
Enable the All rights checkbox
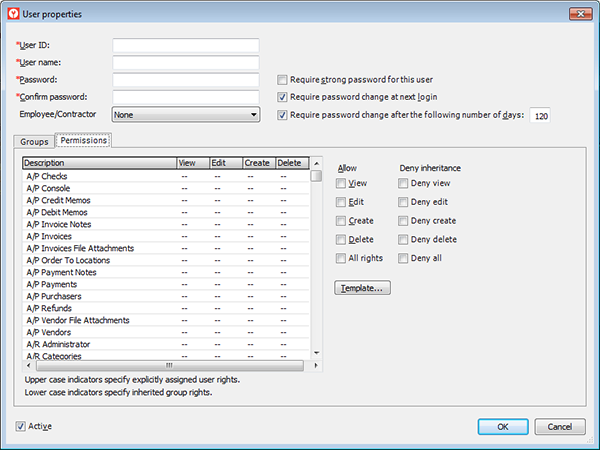click(343, 258)
